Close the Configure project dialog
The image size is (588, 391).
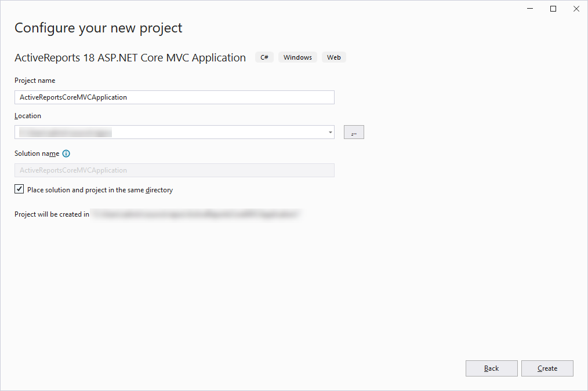576,9
